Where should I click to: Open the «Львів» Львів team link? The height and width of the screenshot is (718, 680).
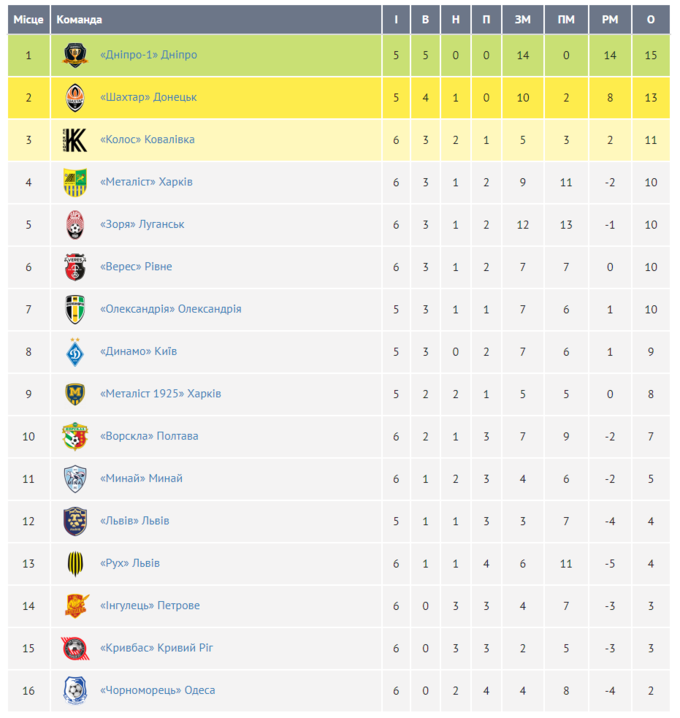tap(135, 521)
